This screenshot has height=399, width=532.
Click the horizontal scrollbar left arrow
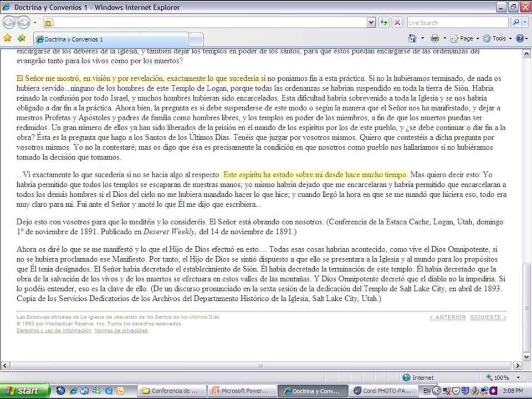click(5, 365)
